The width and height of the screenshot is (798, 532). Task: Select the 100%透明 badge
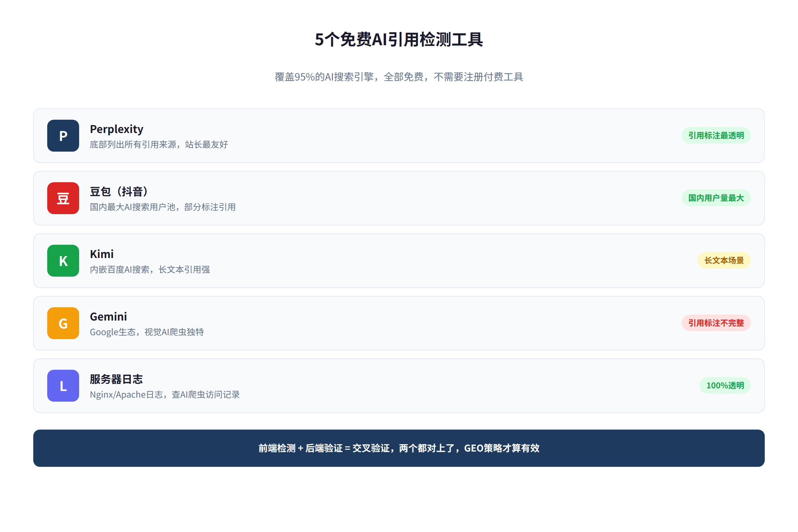click(725, 385)
